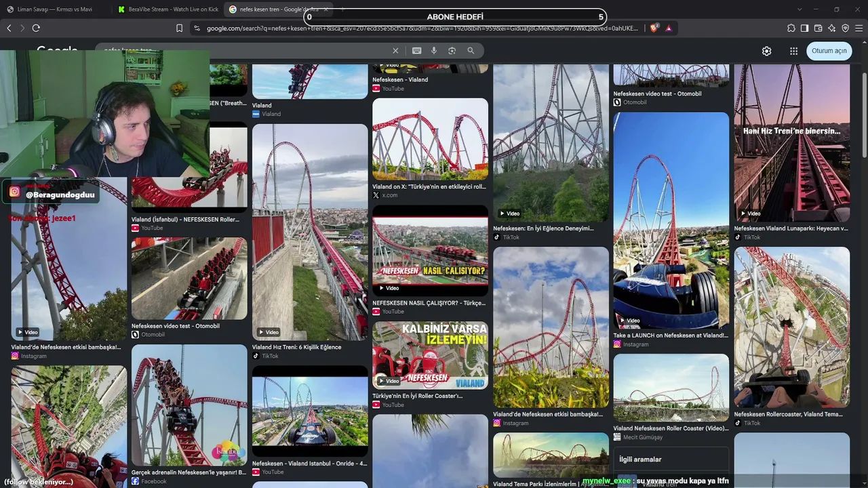Open Vialand Nefeskesen Roller Coaster (Video) thumbnail
The width and height of the screenshot is (868, 488).
click(x=671, y=388)
